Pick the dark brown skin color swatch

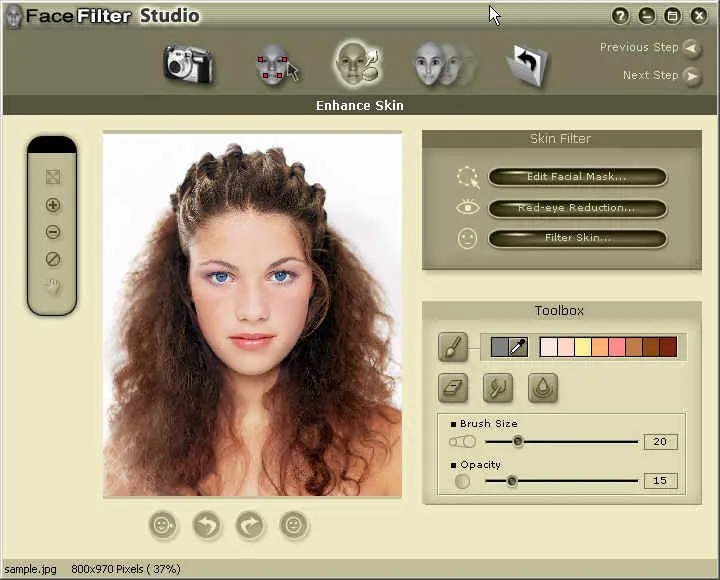(668, 347)
